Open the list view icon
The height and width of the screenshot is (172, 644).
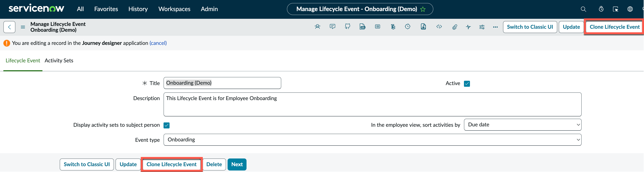coord(378,27)
